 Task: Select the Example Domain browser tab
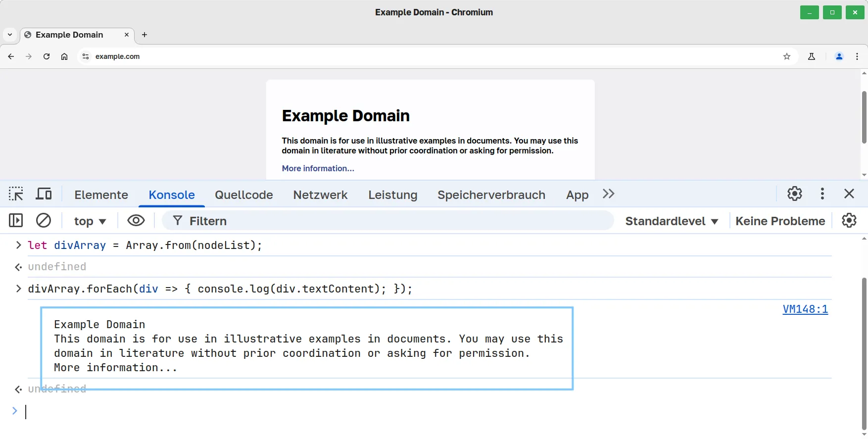pyautogui.click(x=77, y=35)
